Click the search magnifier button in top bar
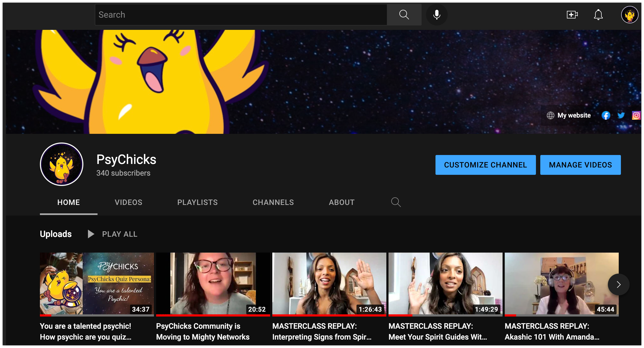Viewport: 644px width, 348px height. tap(404, 15)
